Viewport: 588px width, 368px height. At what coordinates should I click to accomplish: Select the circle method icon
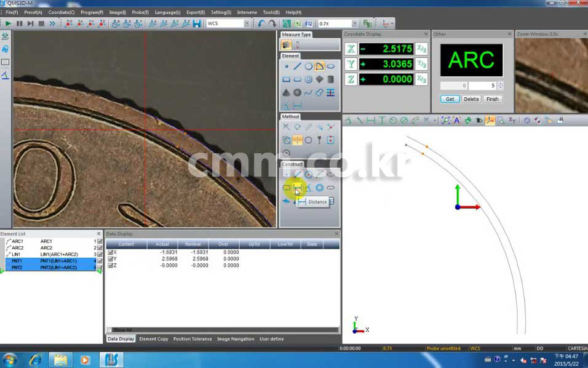tap(308, 140)
